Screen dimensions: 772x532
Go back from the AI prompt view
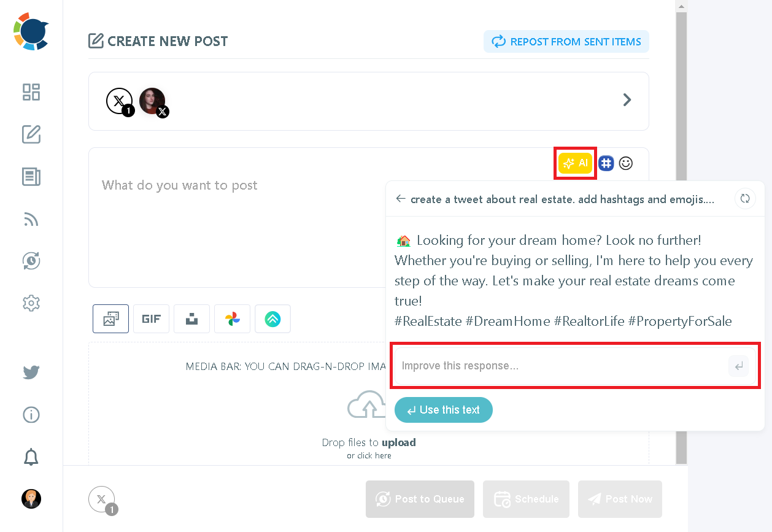point(400,199)
